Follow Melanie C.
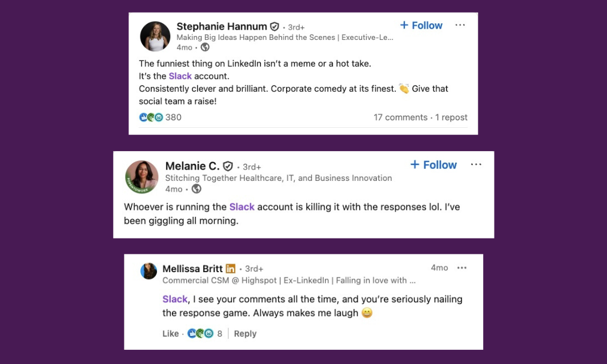 coord(433,165)
